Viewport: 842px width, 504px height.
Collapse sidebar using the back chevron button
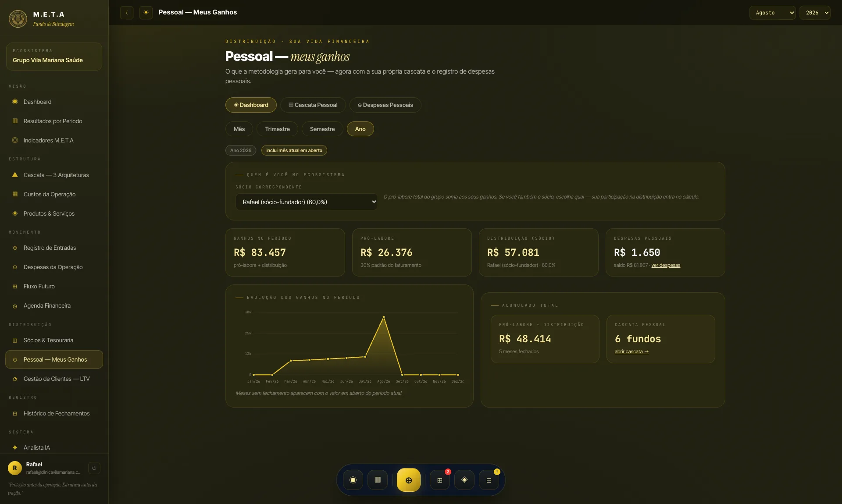pos(127,13)
